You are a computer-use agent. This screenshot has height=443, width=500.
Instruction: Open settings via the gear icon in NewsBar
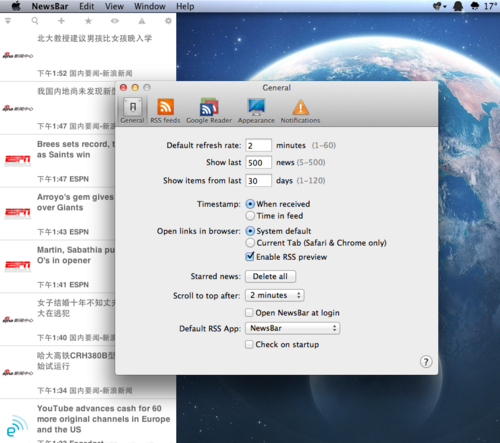click(168, 21)
